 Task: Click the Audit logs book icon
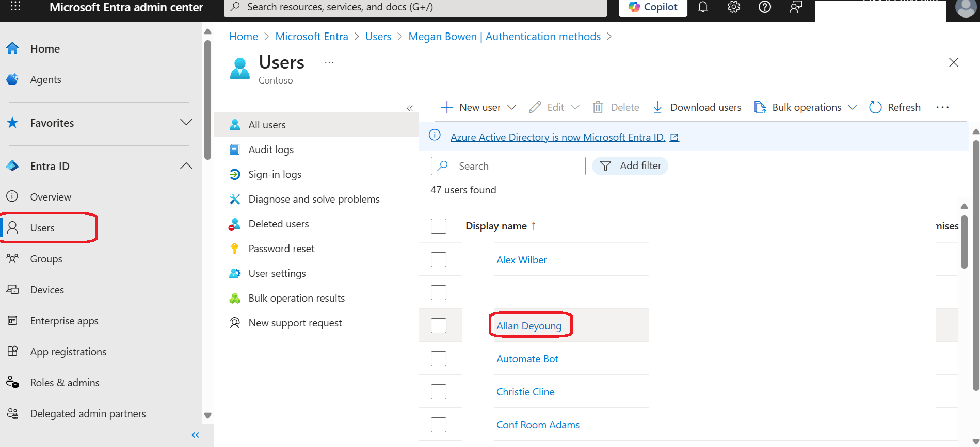click(x=235, y=150)
